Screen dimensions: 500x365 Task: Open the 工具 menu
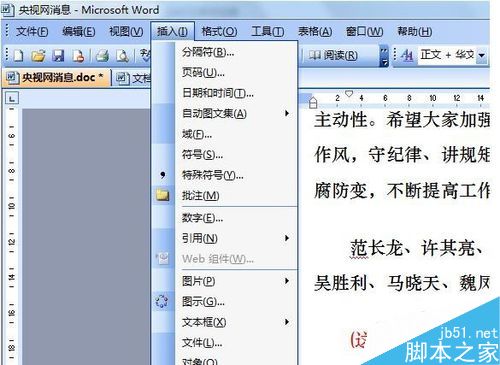pyautogui.click(x=268, y=32)
